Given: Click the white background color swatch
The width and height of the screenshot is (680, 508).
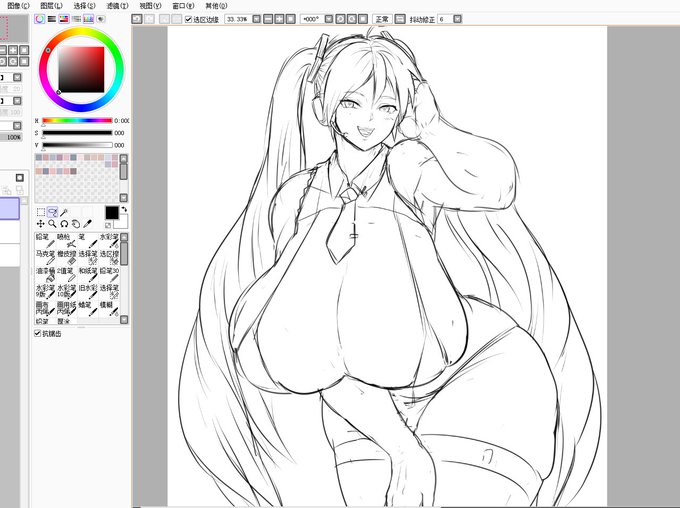Looking at the screenshot, I should tap(121, 222).
